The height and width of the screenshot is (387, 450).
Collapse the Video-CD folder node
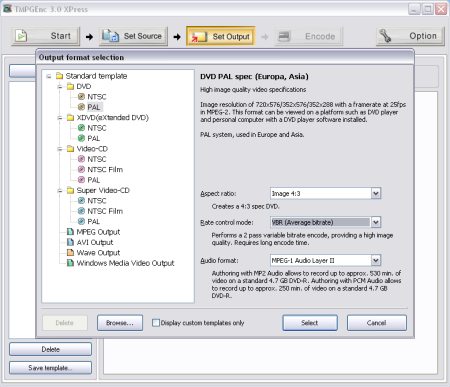click(x=60, y=149)
